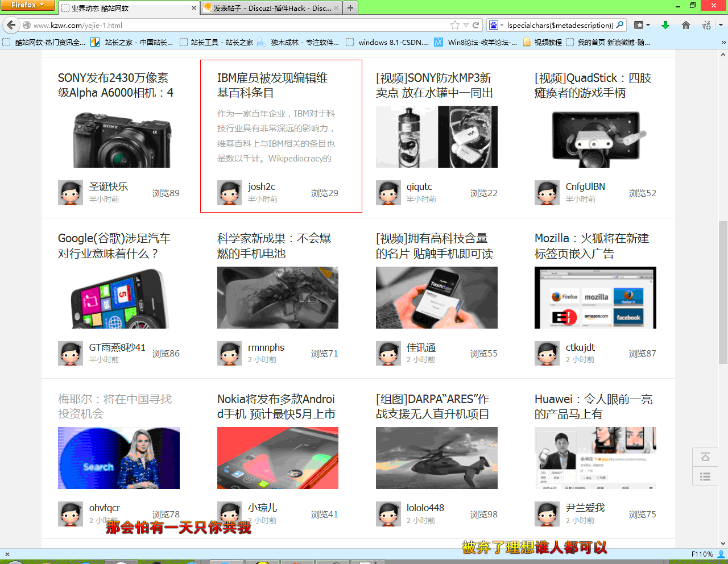
Task: Click the back navigation arrow
Action: point(11,25)
